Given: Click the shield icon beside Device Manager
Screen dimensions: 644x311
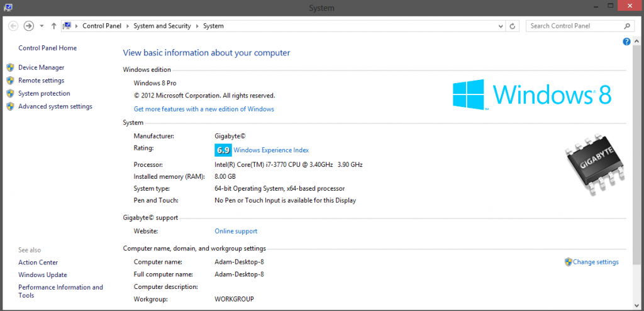Looking at the screenshot, I should coord(11,67).
